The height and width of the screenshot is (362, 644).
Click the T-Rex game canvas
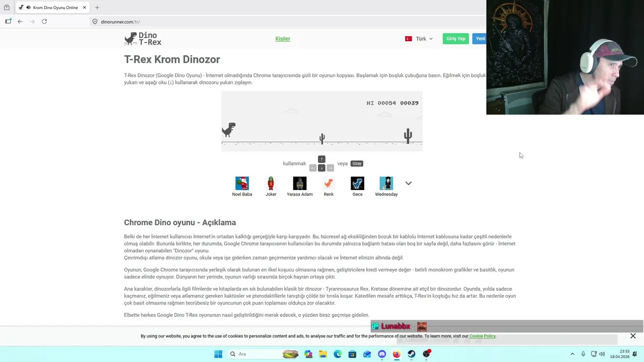[322, 121]
